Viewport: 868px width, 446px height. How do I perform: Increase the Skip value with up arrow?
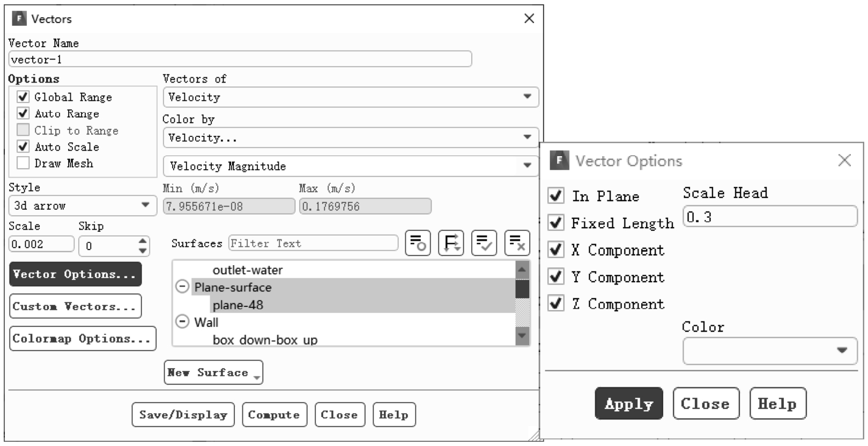tap(142, 241)
